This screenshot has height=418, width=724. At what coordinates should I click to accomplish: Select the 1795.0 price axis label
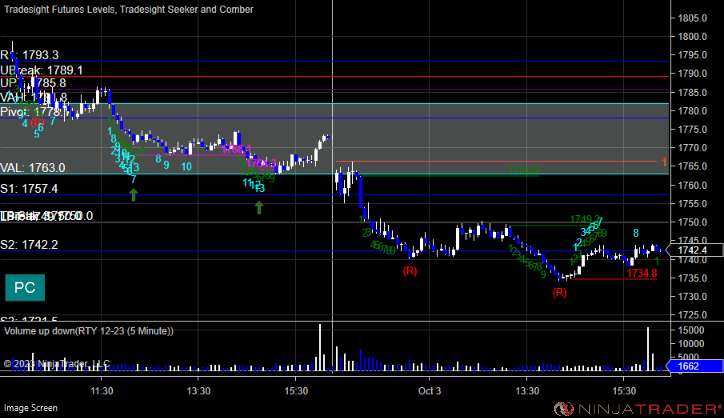pyautogui.click(x=693, y=55)
